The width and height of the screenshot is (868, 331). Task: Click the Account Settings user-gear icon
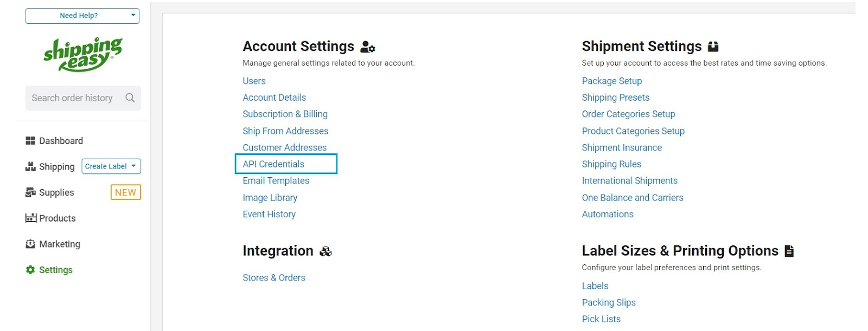tap(368, 47)
